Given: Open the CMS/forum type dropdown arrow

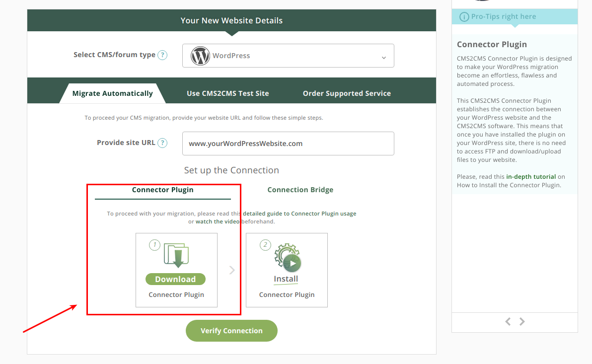Looking at the screenshot, I should pos(383,58).
